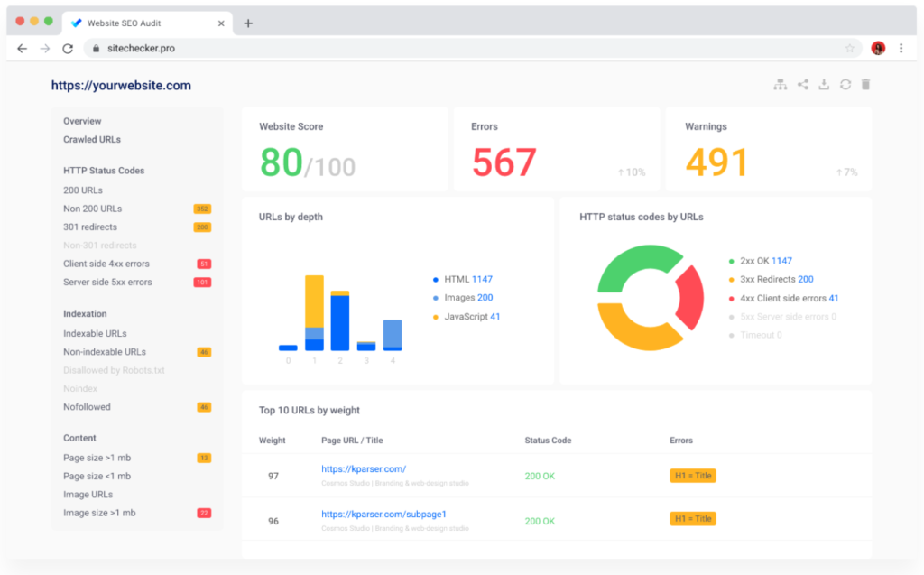Click the share icon in the header

pos(802,85)
